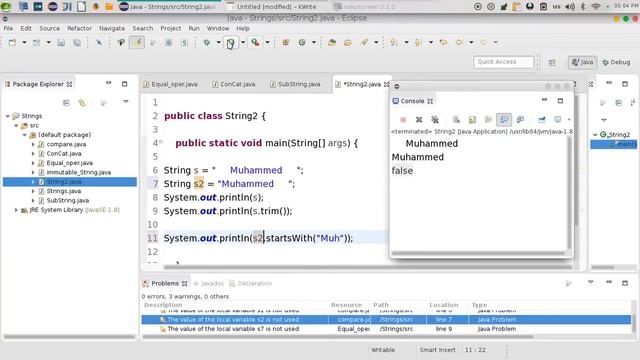The width and height of the screenshot is (640, 360).
Task: Click the Terminate red square in Console
Action: coord(403,120)
